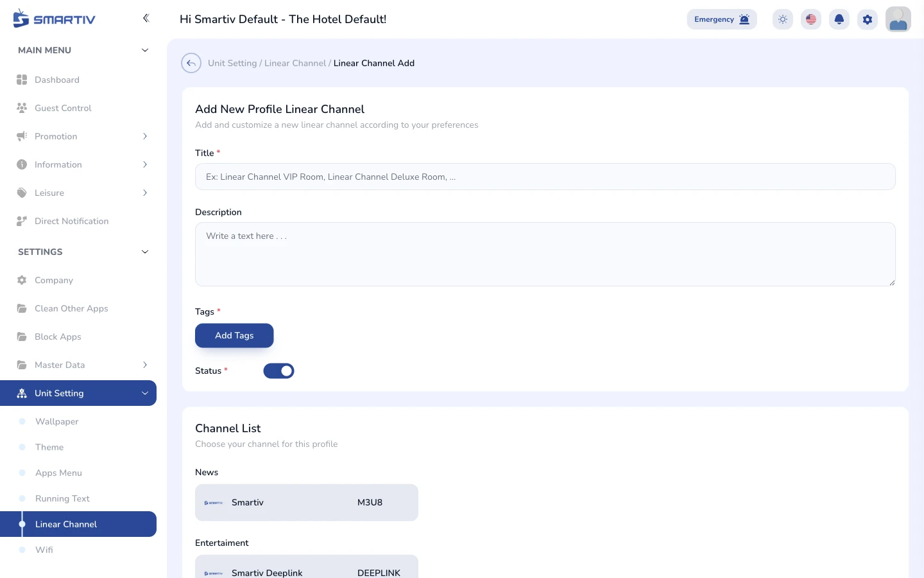The width and height of the screenshot is (924, 578).
Task: Click the Add Tags button
Action: point(234,335)
